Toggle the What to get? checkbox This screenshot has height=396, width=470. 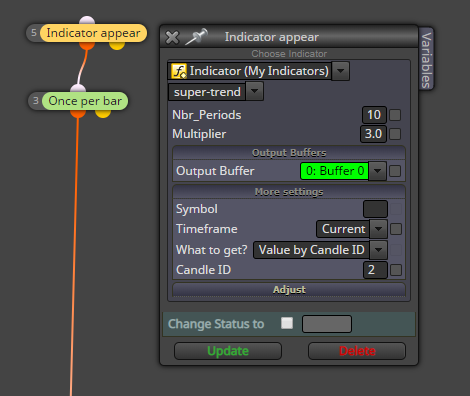coord(396,250)
